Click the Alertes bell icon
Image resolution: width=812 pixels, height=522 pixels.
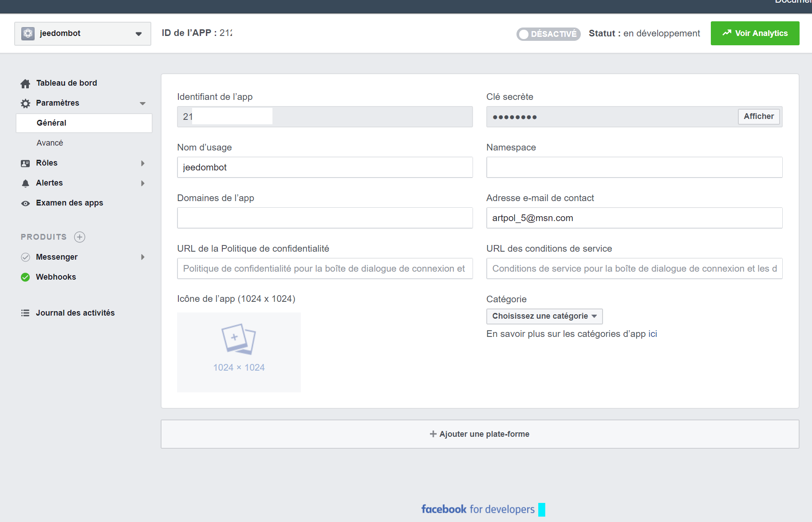tap(25, 183)
